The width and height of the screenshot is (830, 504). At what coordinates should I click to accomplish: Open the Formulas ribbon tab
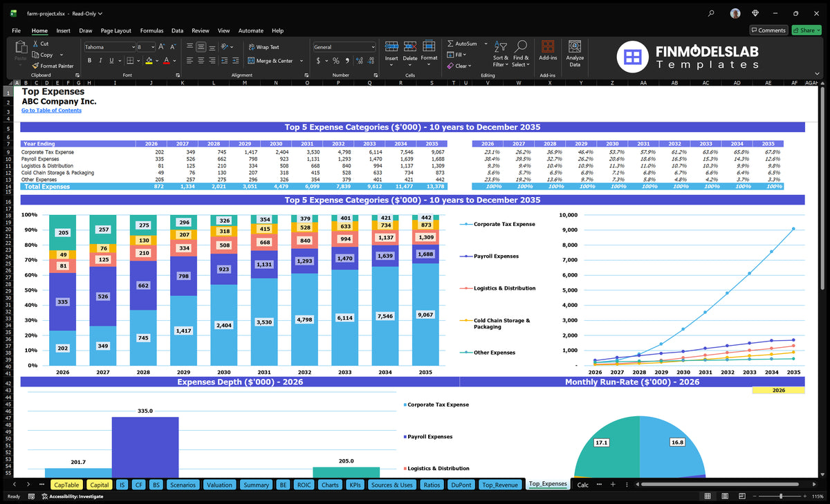click(x=151, y=30)
